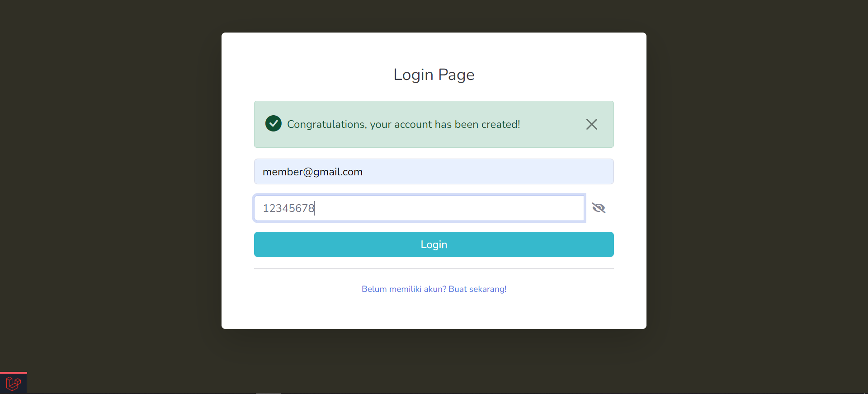Click the "Congratulations, your account has been created!" message
Viewport: 868px width, 394px height.
(x=403, y=124)
